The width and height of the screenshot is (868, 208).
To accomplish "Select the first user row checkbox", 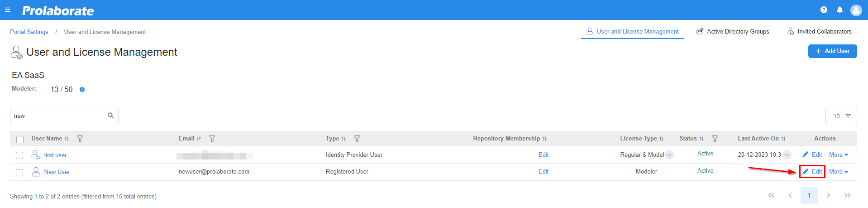I will tap(19, 155).
